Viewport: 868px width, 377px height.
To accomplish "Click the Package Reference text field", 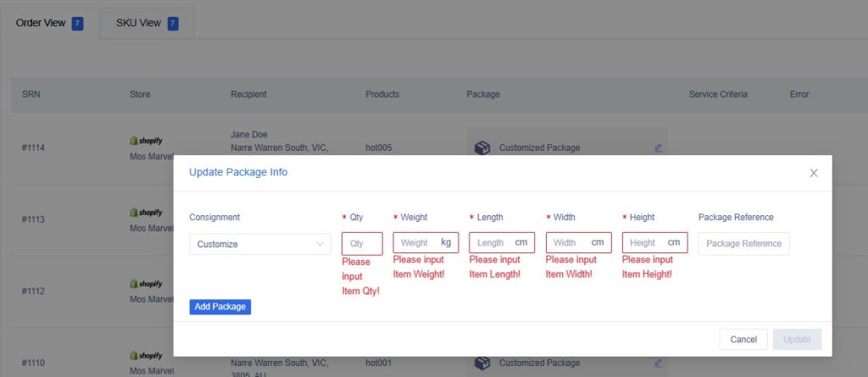I will point(743,244).
